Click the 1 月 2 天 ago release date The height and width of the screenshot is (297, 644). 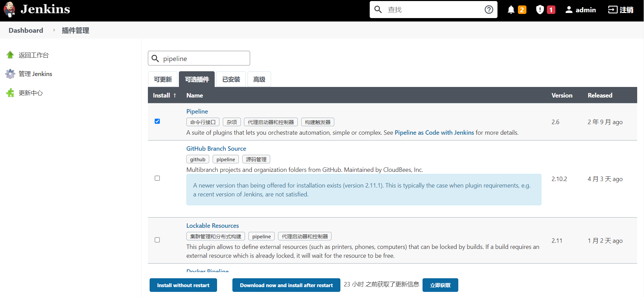(x=605, y=240)
